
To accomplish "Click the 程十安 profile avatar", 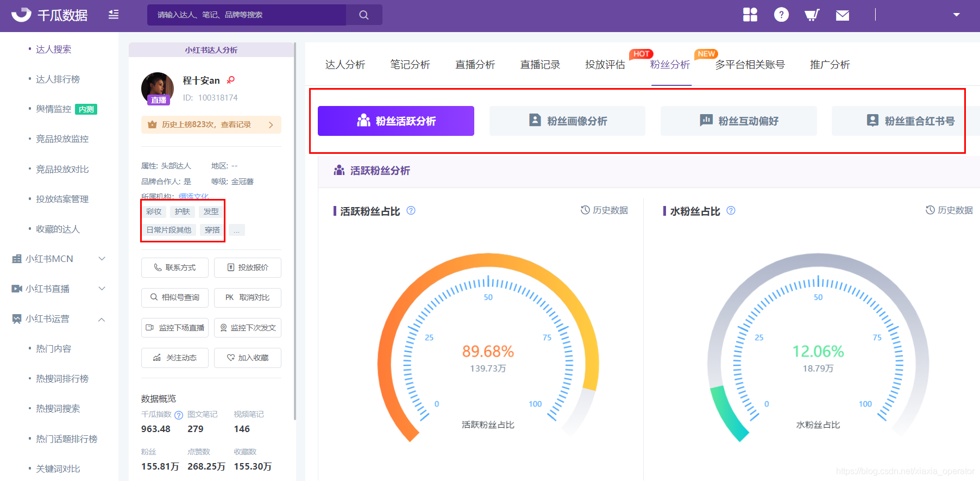I will tap(158, 89).
